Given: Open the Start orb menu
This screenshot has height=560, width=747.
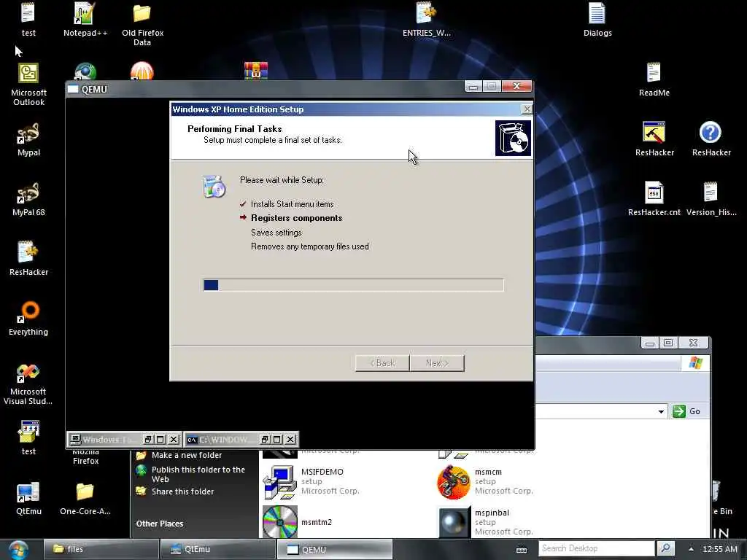Looking at the screenshot, I should pyautogui.click(x=18, y=550).
